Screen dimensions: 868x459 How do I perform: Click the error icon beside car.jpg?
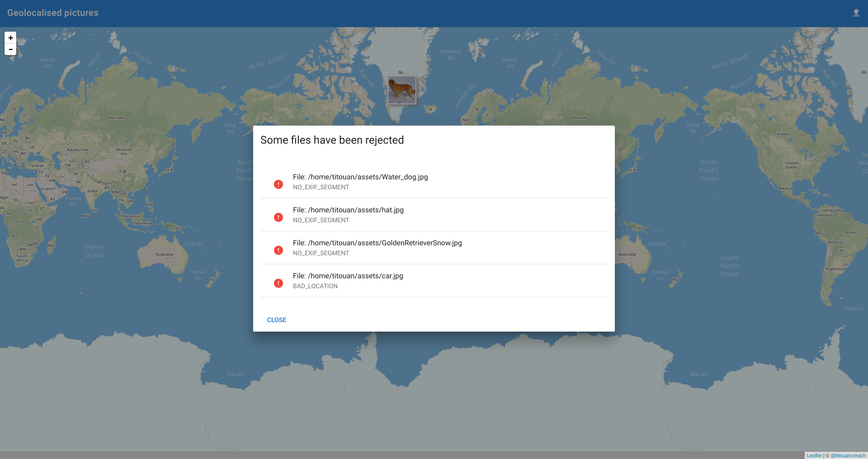(278, 283)
